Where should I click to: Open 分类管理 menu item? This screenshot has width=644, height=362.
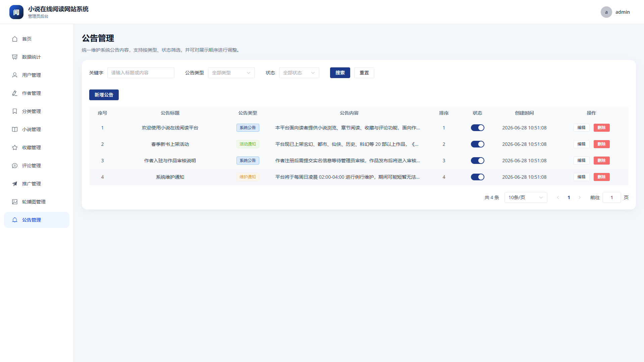pos(37,111)
